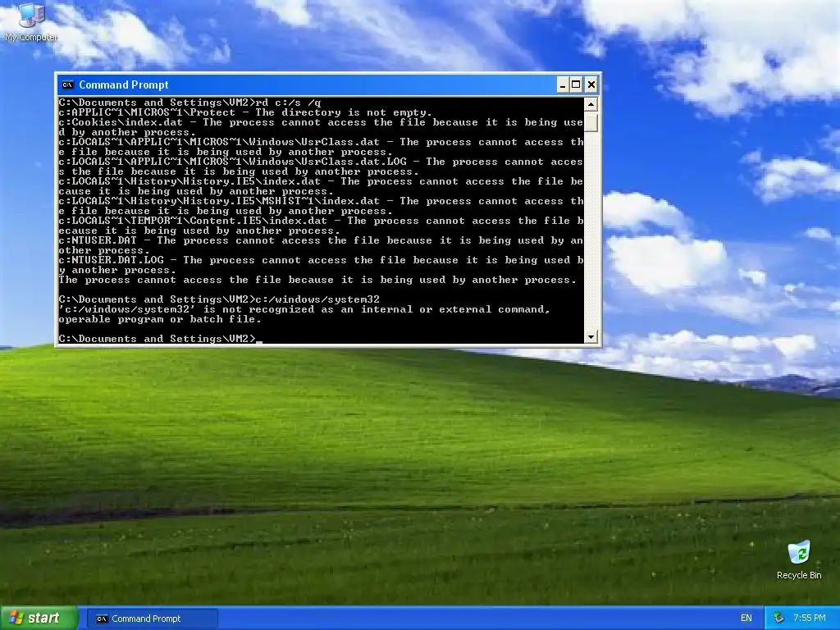Minimize the Command Prompt window

pos(562,84)
